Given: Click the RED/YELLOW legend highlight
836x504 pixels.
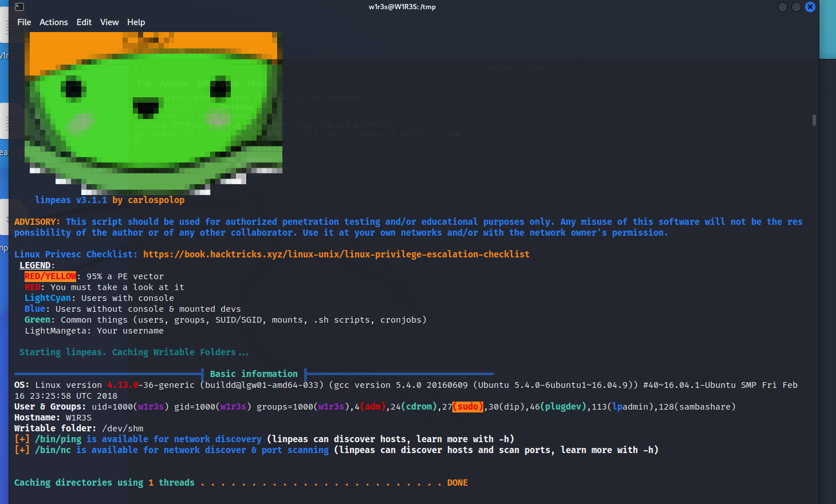Looking at the screenshot, I should [50, 276].
